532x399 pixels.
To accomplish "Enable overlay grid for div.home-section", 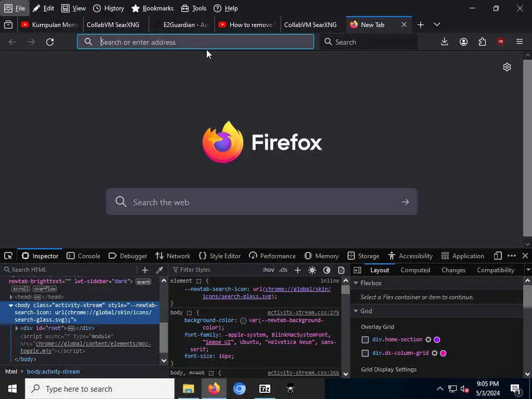I will click(365, 340).
